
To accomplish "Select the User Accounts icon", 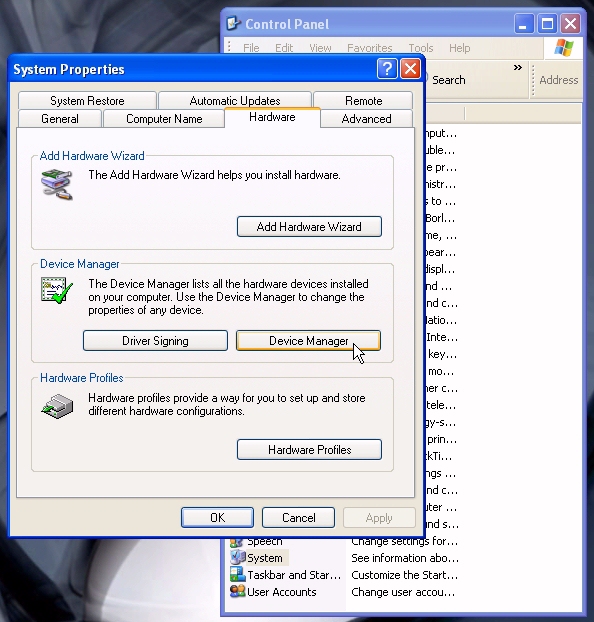I will (238, 591).
